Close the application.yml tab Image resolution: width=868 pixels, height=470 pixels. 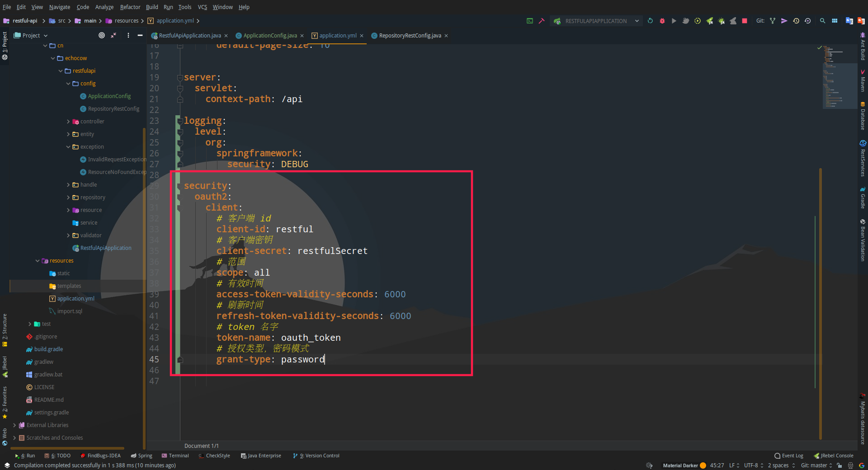362,36
